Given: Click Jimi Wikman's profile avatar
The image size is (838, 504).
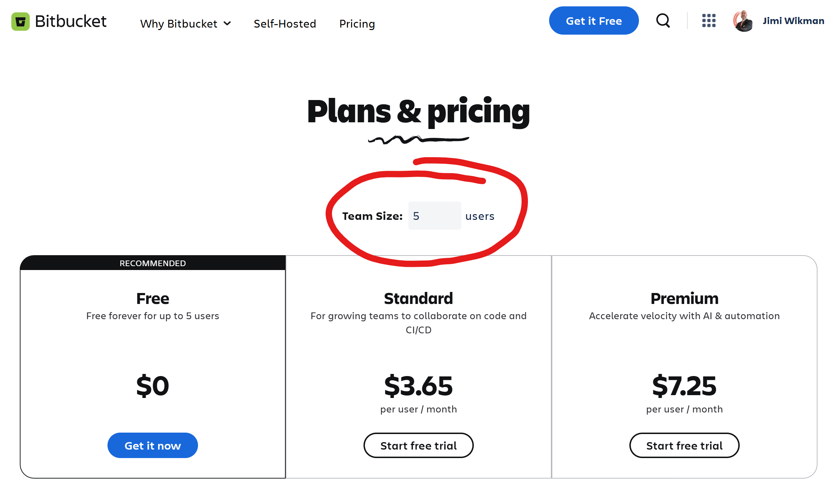Looking at the screenshot, I should (x=743, y=21).
